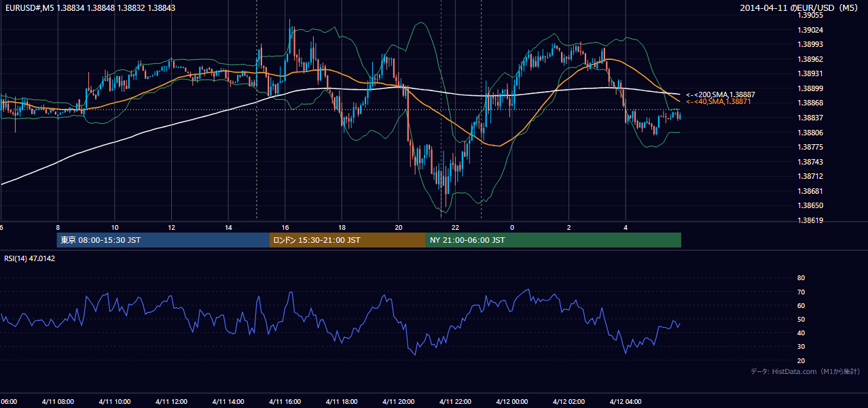
Task: Click price axis value 1.38743
Action: (x=811, y=162)
